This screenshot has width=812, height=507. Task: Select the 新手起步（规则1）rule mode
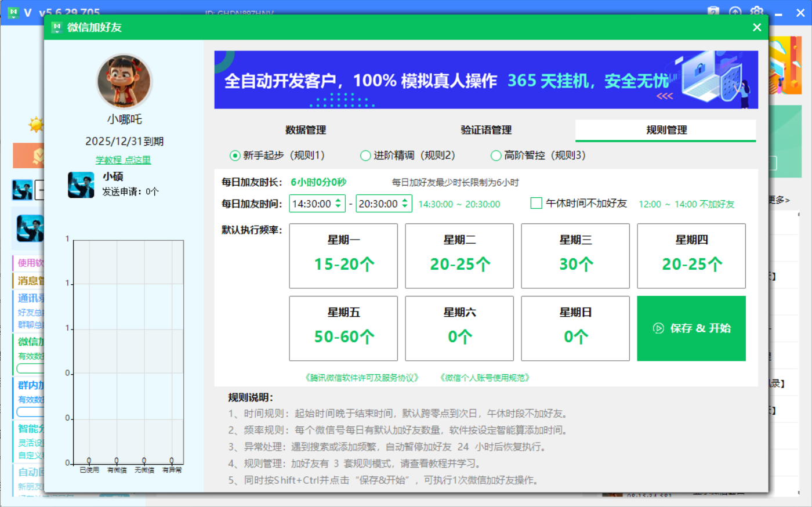[x=234, y=155]
